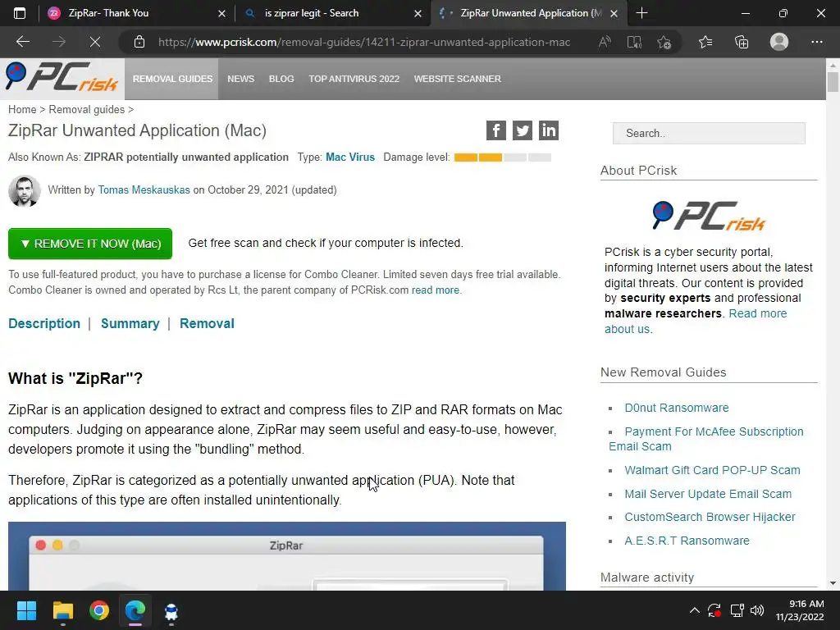
Task: Close the ZipRar Unwanted Application tab
Action: 614,13
